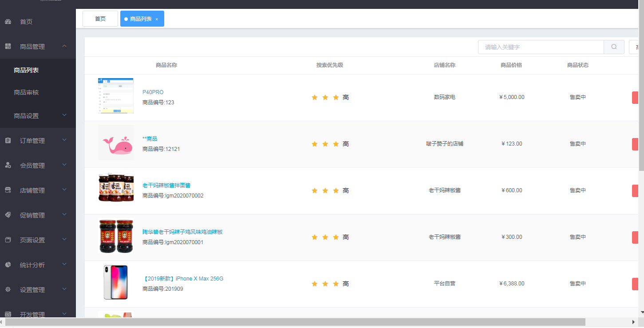This screenshot has height=328, width=644.
Task: Click the search magnifier icon button
Action: [614, 47]
